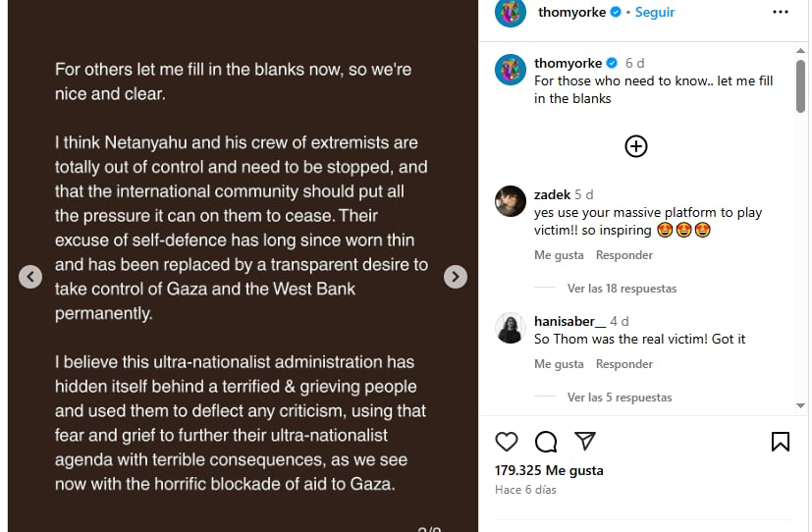This screenshot has height=532, width=812.
Task: Like the post with the heart icon
Action: point(507,442)
